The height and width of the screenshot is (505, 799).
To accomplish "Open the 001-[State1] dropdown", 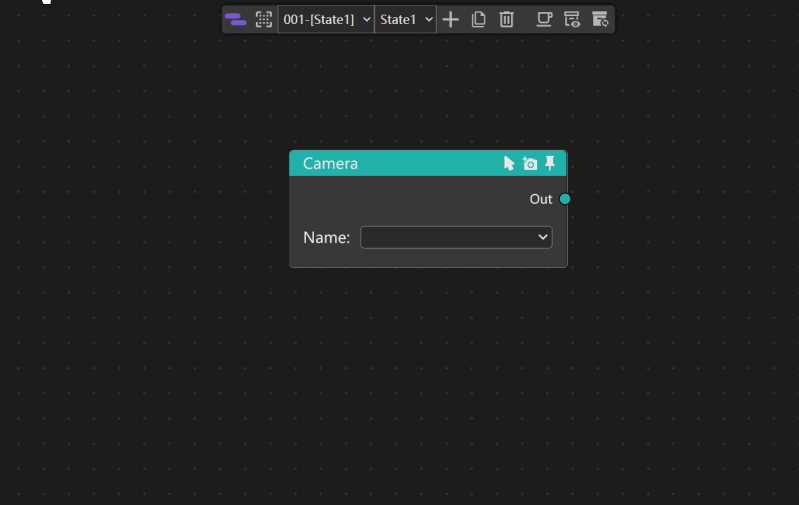I will [326, 19].
